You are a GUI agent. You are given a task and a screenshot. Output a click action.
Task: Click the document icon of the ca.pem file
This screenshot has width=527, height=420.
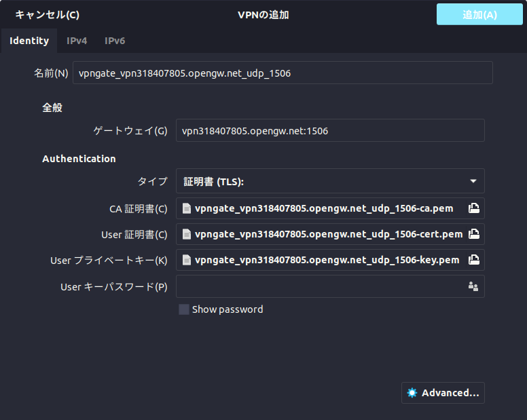coord(187,208)
